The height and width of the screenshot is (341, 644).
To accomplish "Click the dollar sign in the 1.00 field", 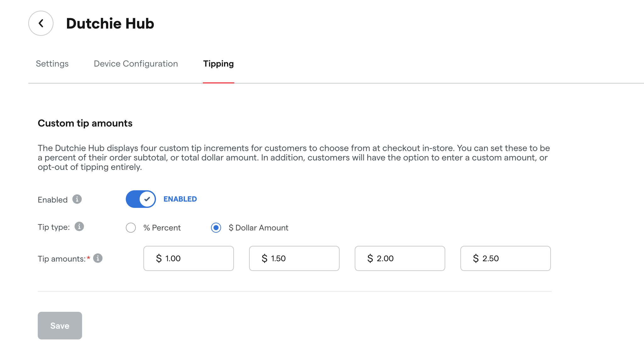I will (x=159, y=258).
